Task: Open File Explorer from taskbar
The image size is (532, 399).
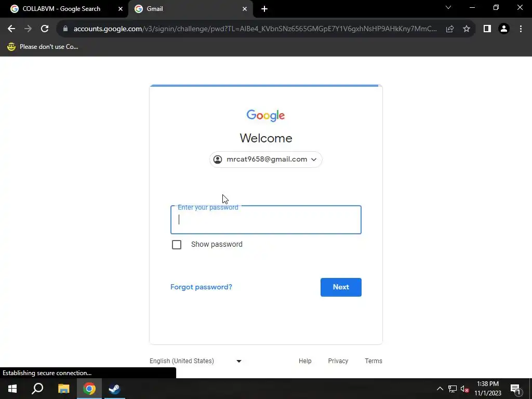Action: [63, 389]
